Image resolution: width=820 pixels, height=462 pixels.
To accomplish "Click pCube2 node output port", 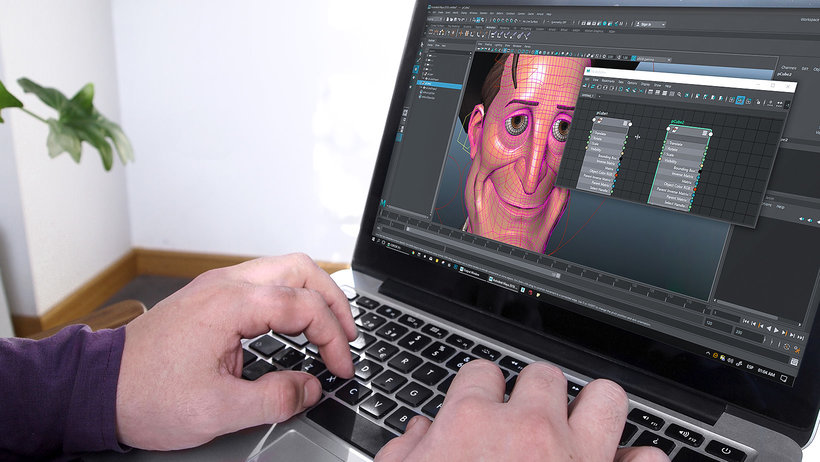I will pyautogui.click(x=711, y=134).
